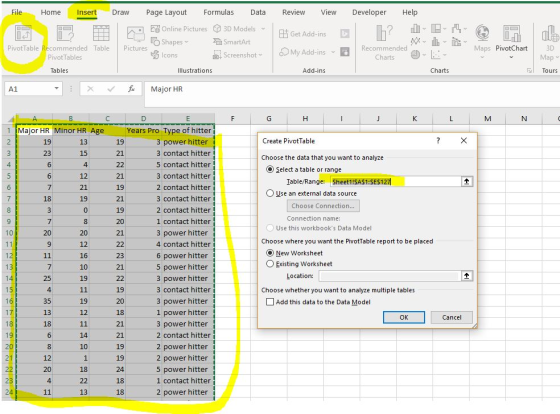Viewport: 560px width, 414px height.
Task: Click the Table/Range input field
Action: 395,181
